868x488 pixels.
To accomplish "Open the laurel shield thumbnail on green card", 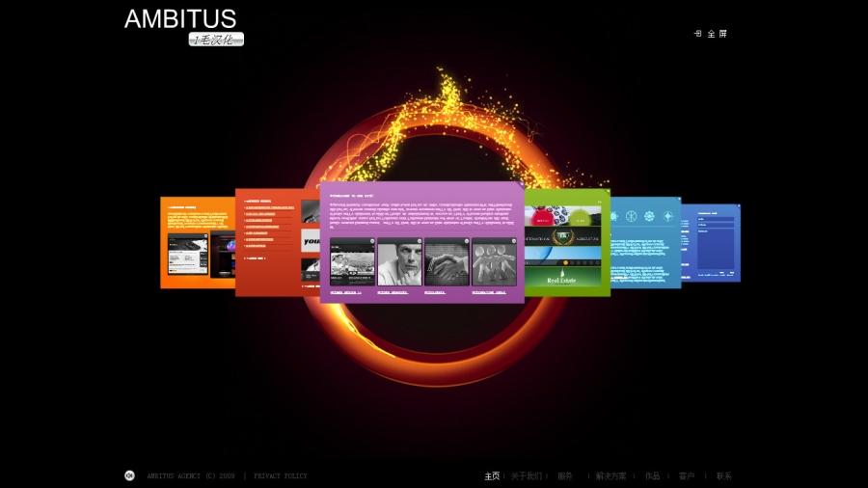I will pyautogui.click(x=562, y=237).
